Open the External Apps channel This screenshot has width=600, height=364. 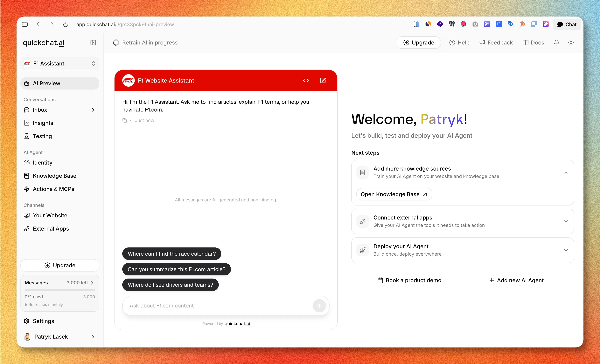60,229
